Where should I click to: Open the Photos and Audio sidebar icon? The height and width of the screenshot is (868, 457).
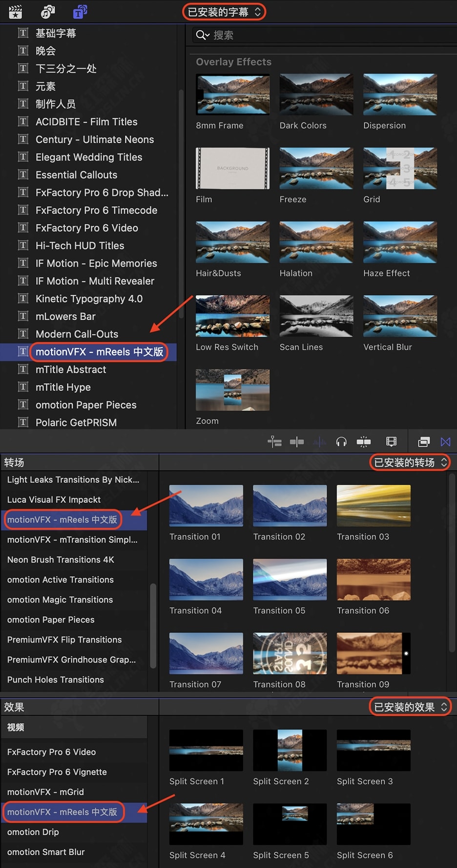click(48, 12)
